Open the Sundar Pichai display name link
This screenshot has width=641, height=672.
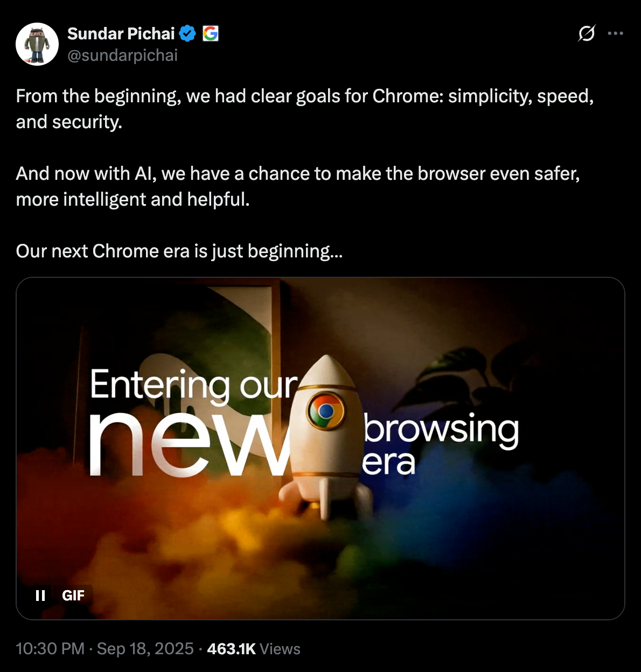[121, 34]
